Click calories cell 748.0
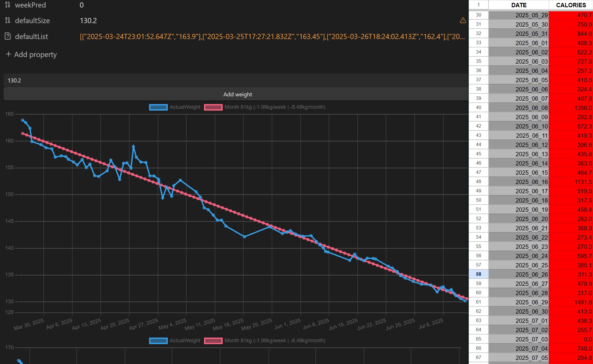Screen dimensions: 593x364 571,348
